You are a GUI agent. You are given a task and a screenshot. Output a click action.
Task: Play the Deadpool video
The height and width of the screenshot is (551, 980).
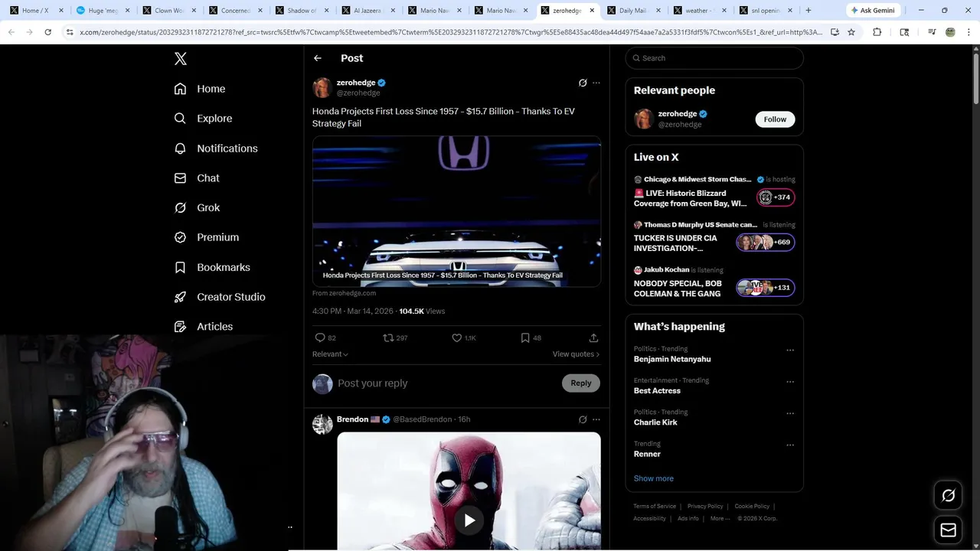[x=469, y=520]
